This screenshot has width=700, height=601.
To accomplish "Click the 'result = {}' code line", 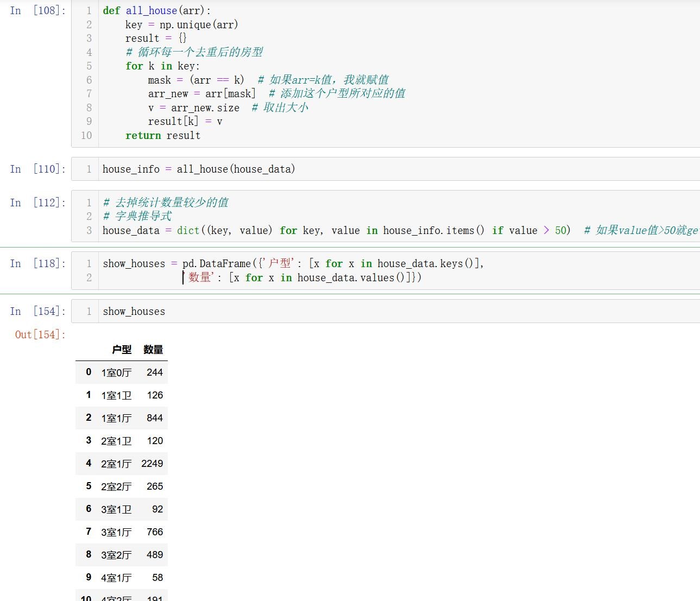I will click(156, 38).
